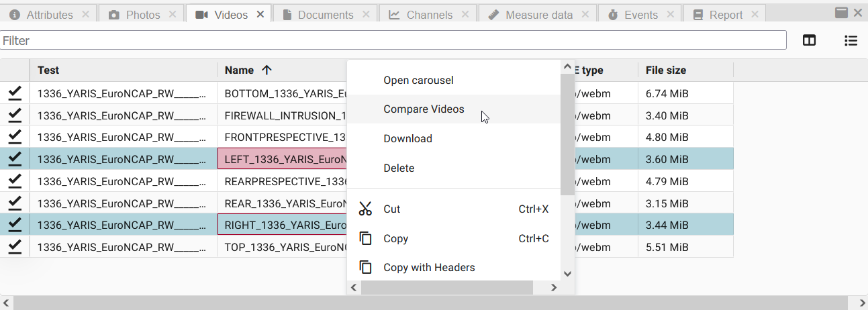Screen dimensions: 868x310
Task: Close the Photos tab
Action: [173, 14]
